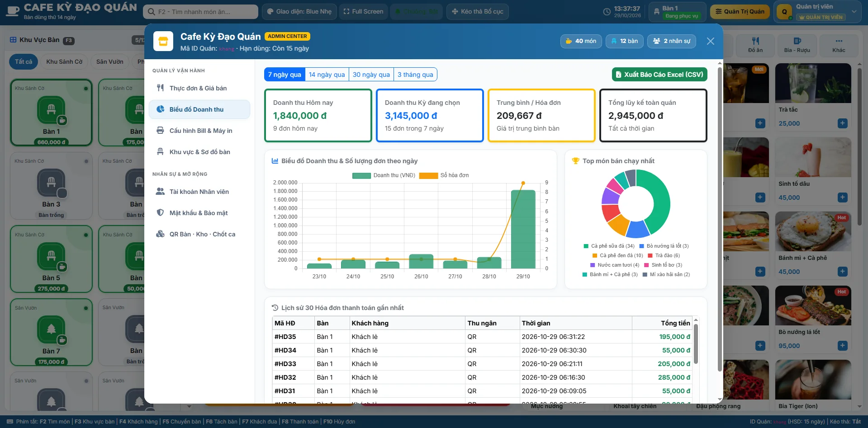Open Khác category
The image size is (868, 428).
839,45
